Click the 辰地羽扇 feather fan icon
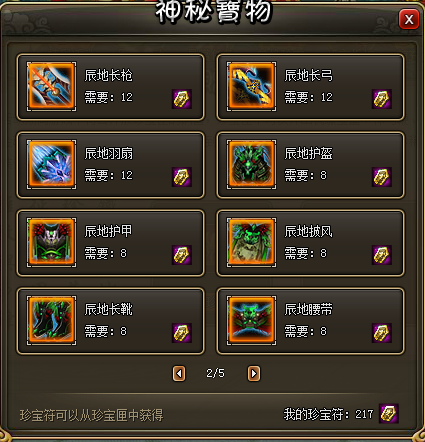425x442 pixels. click(51, 164)
